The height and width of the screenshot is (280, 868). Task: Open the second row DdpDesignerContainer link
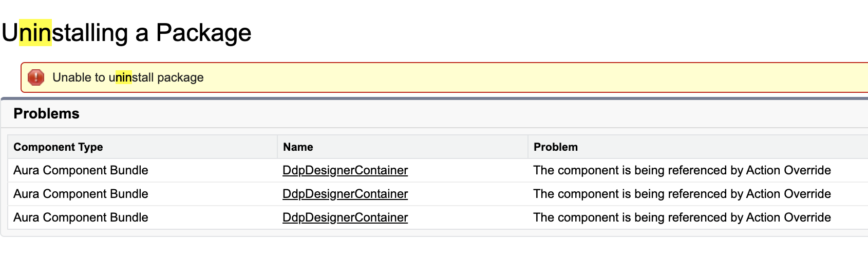pyautogui.click(x=345, y=194)
